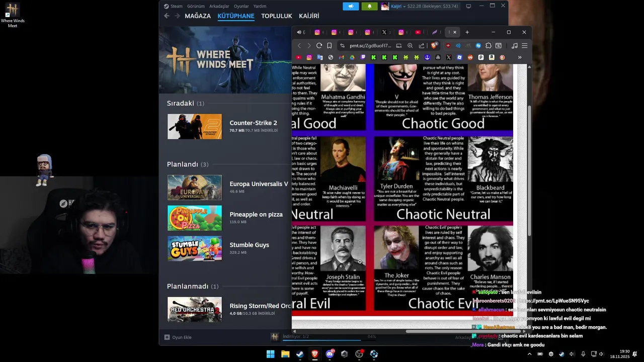Image resolution: width=644 pixels, height=362 pixels.
Task: Open the uBlock Origin extension
Action: click(448, 46)
